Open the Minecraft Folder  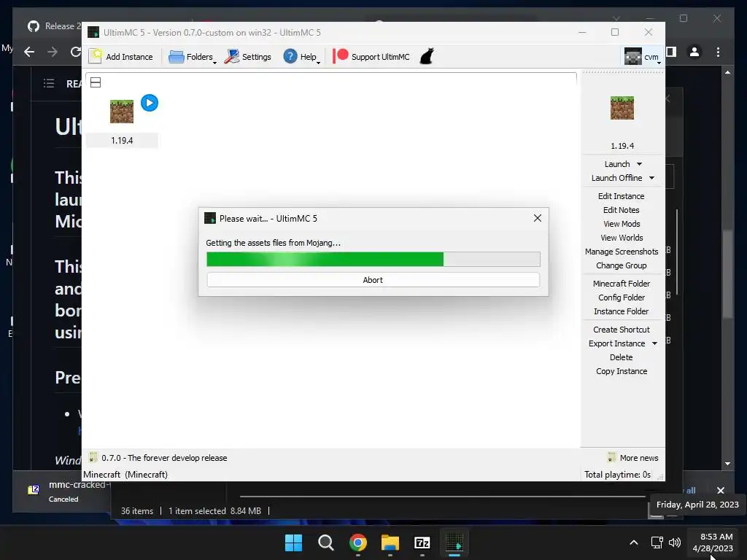pos(622,284)
